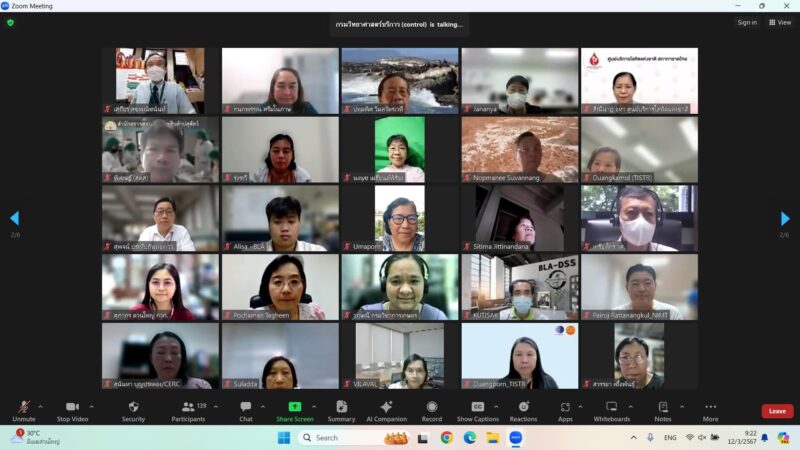
Task: Select VILAVAL's video tile
Action: (x=400, y=356)
